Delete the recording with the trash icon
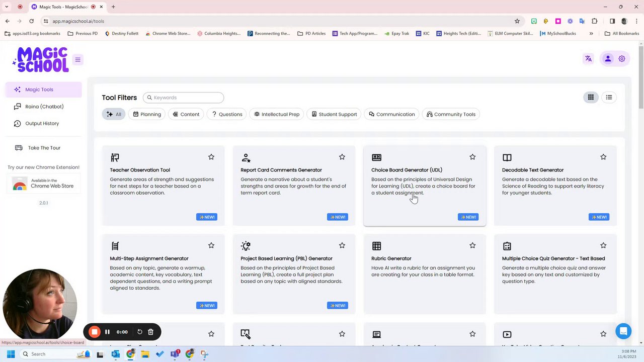 (x=150, y=332)
